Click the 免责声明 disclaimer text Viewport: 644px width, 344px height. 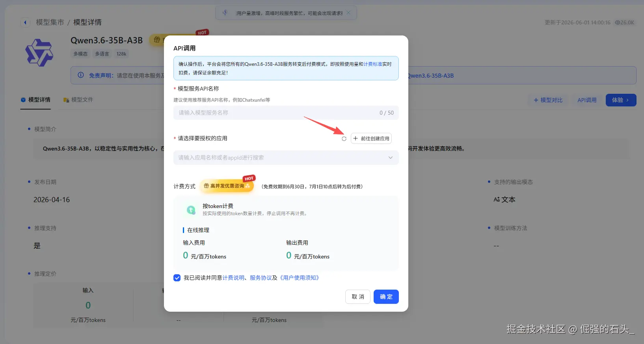pos(101,75)
